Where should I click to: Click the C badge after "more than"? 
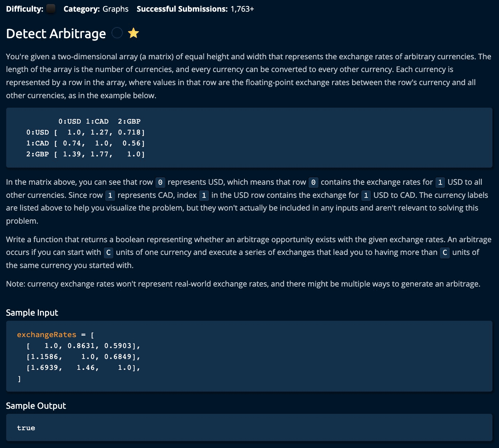(445, 252)
